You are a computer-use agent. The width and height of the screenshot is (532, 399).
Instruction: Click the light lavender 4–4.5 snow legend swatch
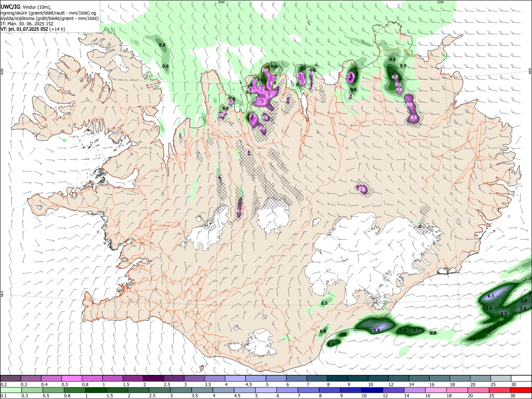point(235,378)
